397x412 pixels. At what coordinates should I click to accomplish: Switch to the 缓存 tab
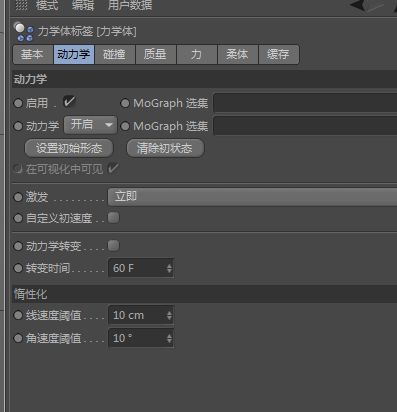coord(278,54)
